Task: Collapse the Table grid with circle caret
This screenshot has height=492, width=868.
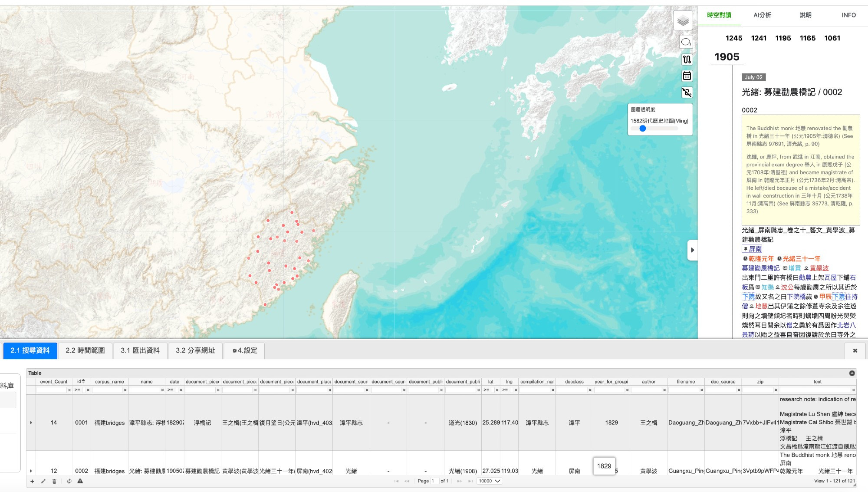Action: pyautogui.click(x=852, y=373)
